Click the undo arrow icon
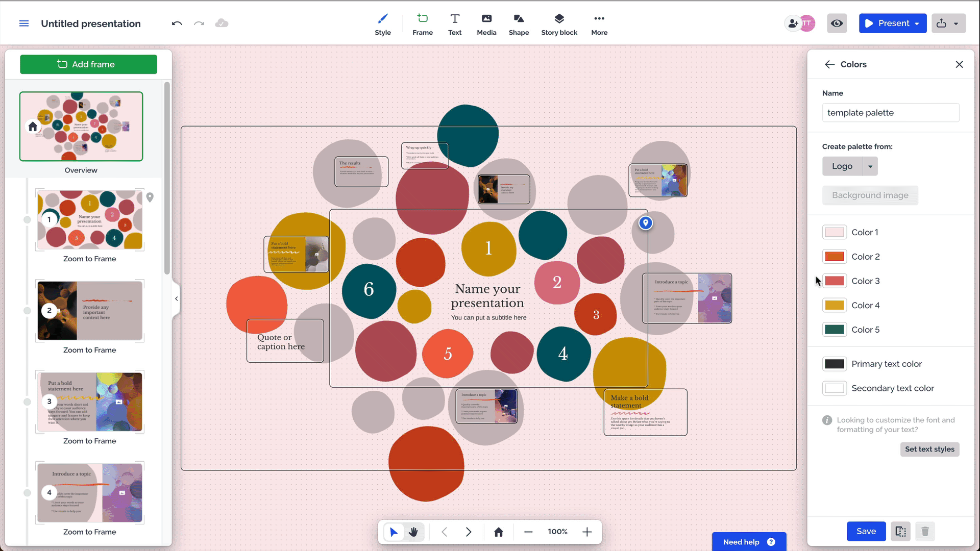 [x=177, y=23]
